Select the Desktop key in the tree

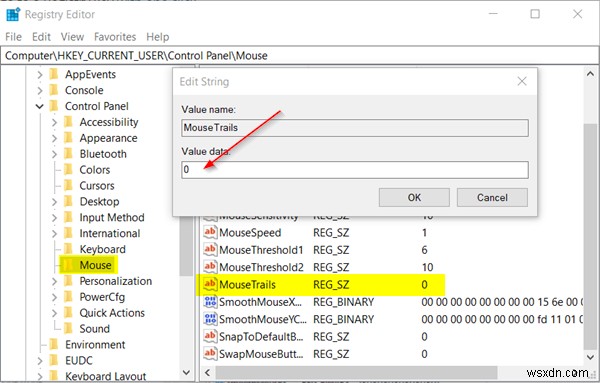coord(99,201)
